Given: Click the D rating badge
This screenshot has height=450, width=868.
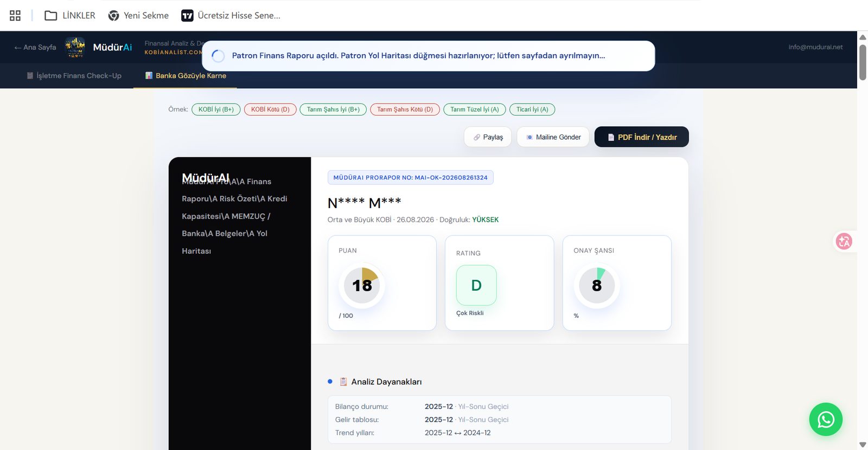Looking at the screenshot, I should point(476,285).
